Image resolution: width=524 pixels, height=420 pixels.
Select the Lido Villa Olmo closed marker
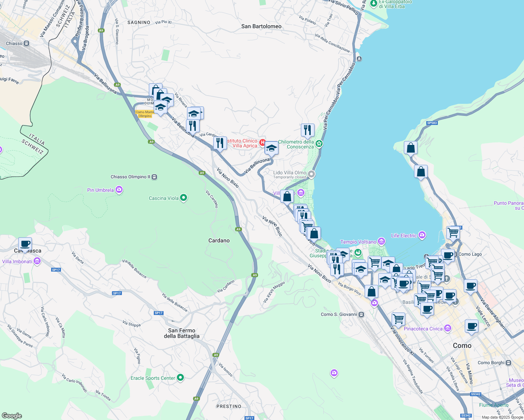click(x=311, y=174)
